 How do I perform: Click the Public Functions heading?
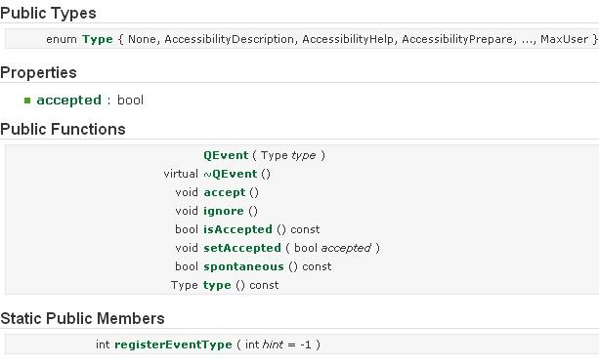click(63, 129)
